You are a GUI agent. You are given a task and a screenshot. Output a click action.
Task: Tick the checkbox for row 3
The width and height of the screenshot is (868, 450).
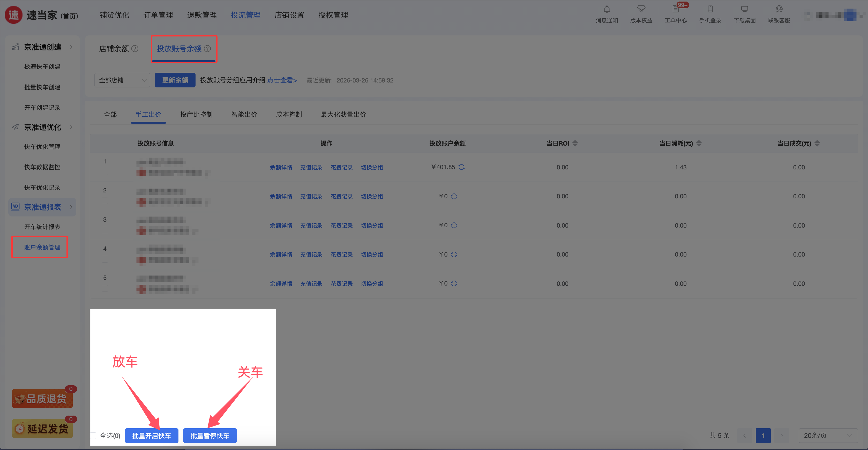pos(105,230)
